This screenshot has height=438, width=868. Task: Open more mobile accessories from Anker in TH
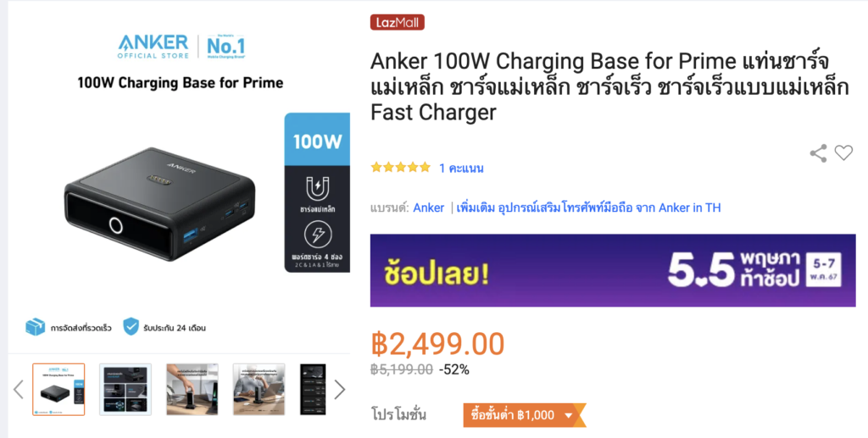[588, 208]
